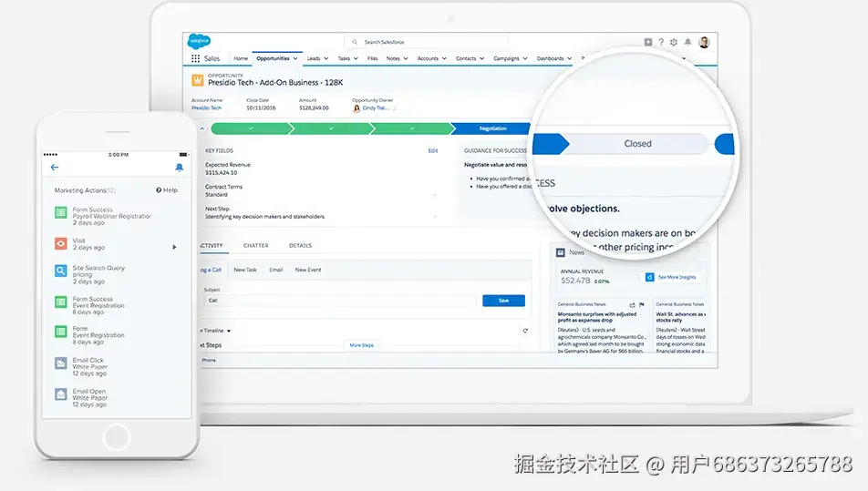Viewport: 868px width, 491px height.
Task: Select the Email composer tab
Action: click(x=275, y=270)
